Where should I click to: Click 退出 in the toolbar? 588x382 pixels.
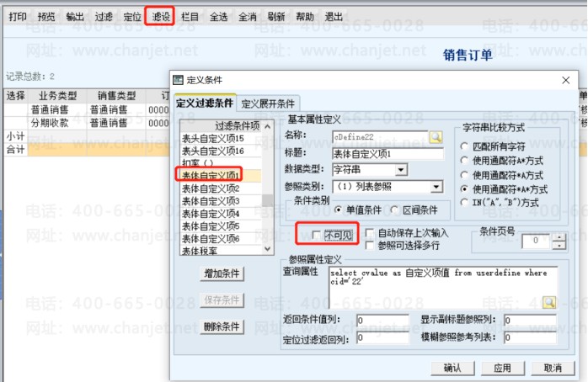(334, 17)
